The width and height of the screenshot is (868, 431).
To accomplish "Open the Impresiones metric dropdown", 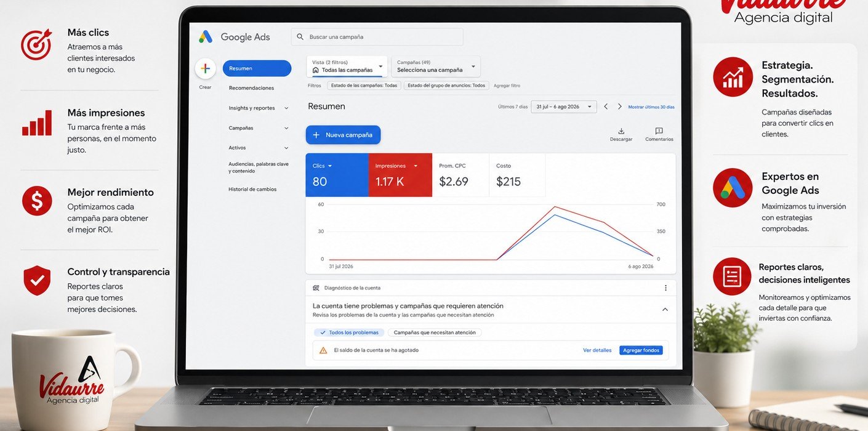I will (416, 166).
